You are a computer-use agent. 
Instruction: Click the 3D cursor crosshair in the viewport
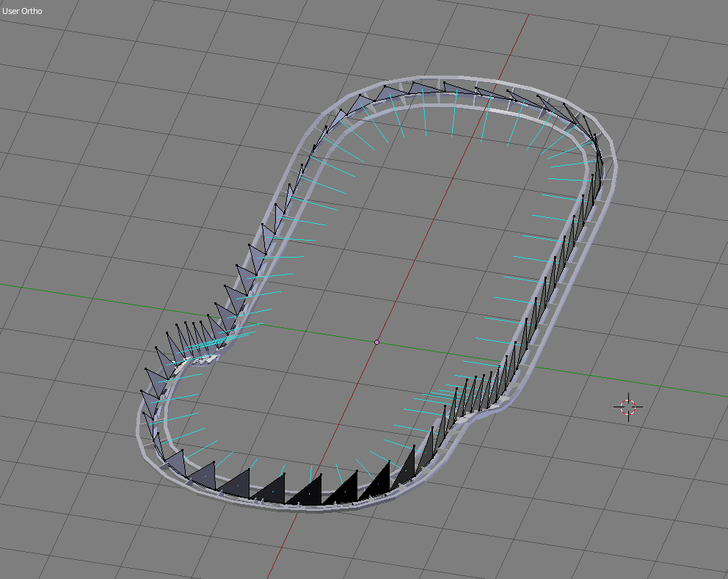pyautogui.click(x=628, y=407)
